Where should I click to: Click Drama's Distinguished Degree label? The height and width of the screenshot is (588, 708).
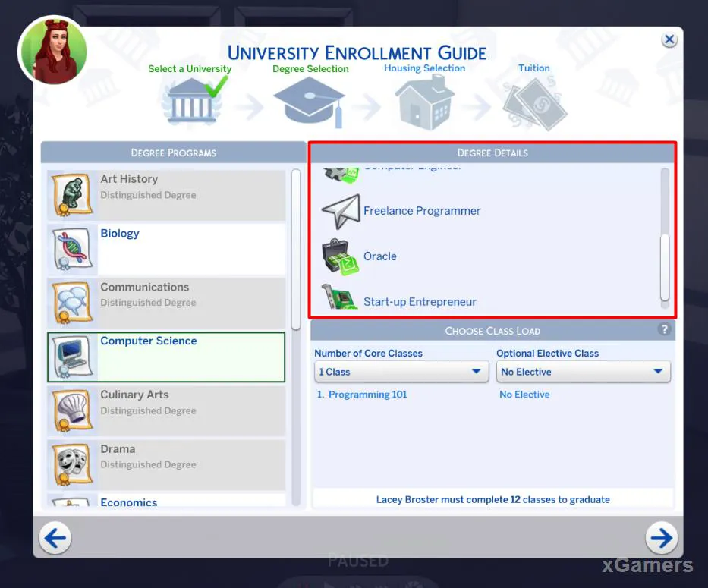[x=148, y=464]
